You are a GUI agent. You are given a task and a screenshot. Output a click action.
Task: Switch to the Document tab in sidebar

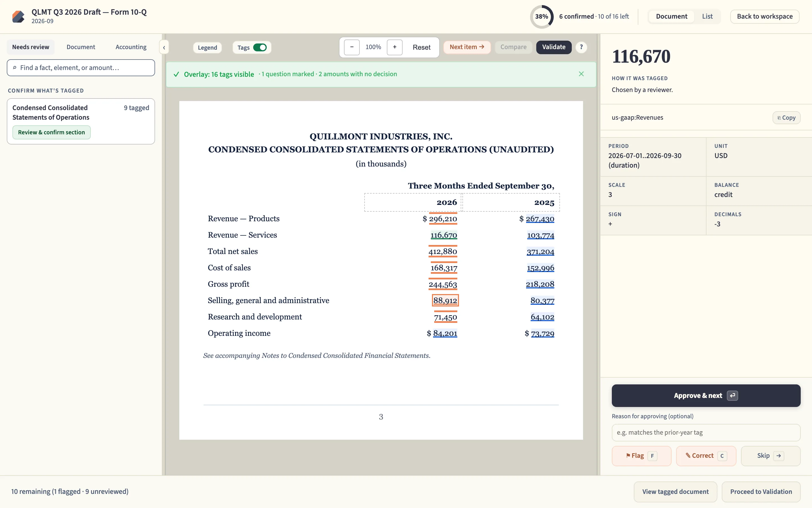81,47
